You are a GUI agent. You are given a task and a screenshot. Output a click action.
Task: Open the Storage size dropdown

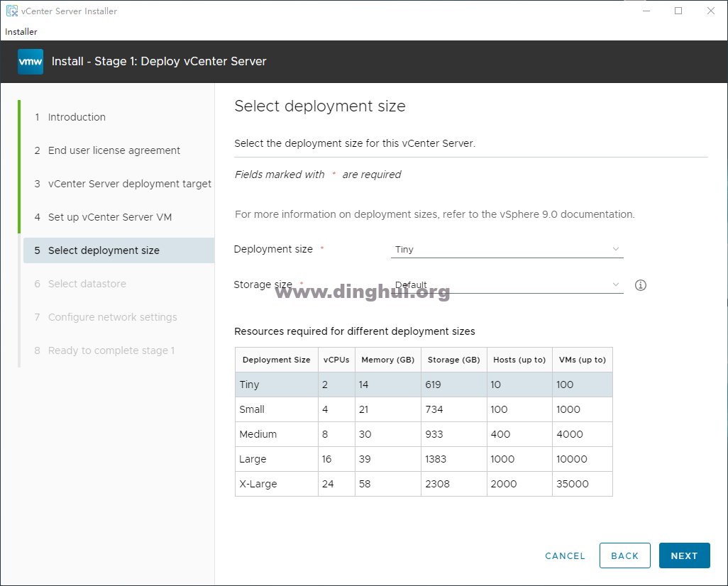point(507,284)
